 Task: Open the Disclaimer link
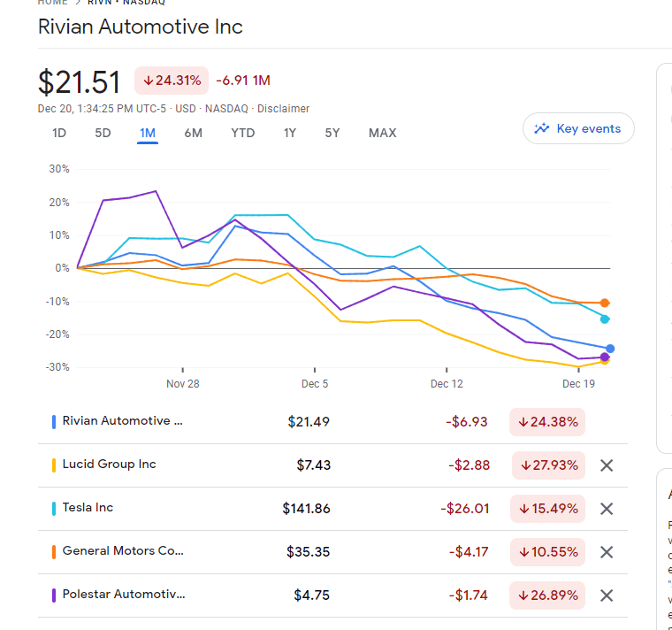coord(283,109)
